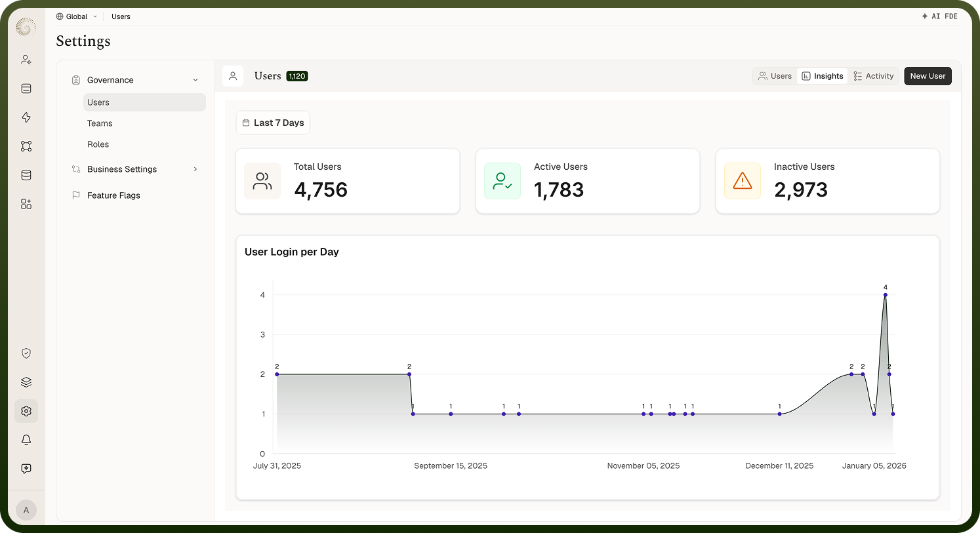Select Users in Governance menu

(144, 102)
